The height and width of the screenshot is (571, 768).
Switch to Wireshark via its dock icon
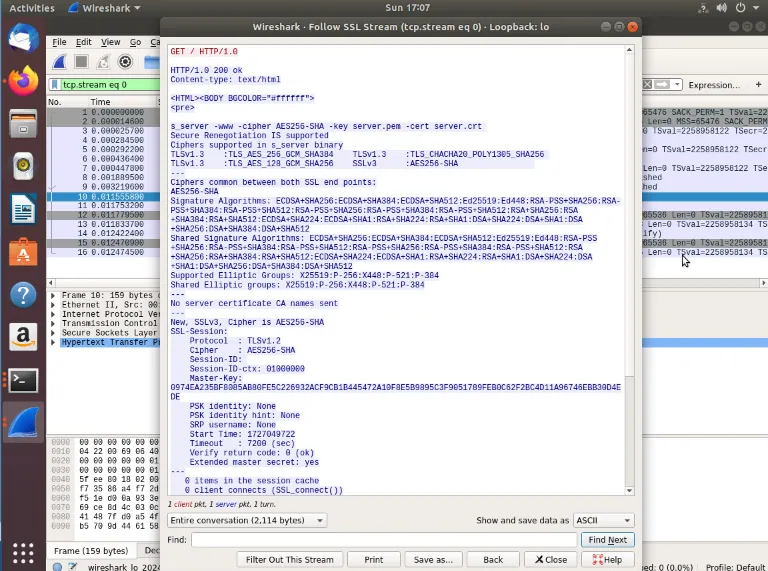(x=23, y=422)
